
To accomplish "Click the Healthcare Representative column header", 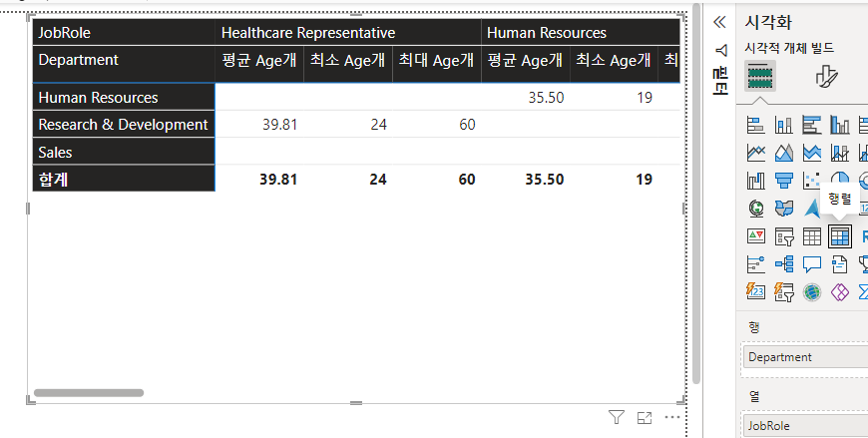I will click(x=308, y=33).
